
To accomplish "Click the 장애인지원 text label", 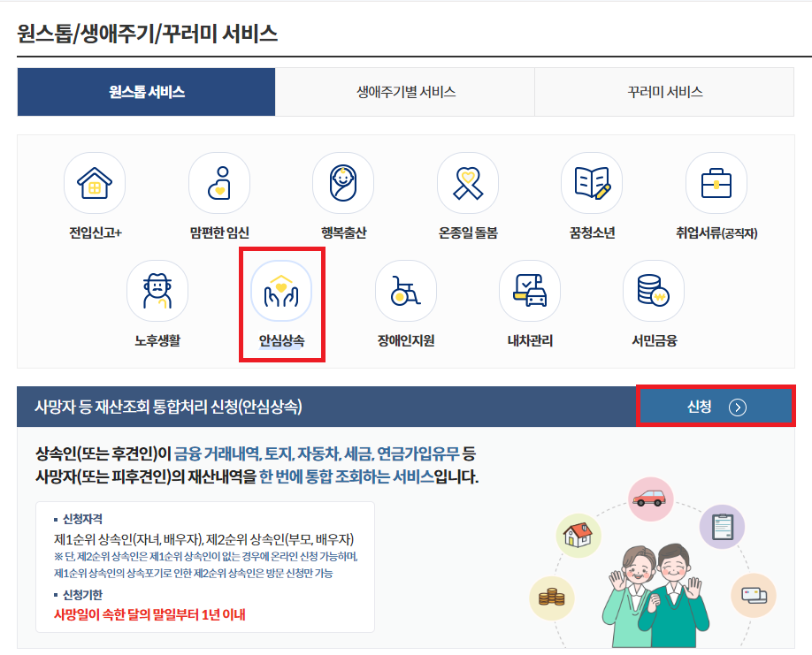I will 406,340.
